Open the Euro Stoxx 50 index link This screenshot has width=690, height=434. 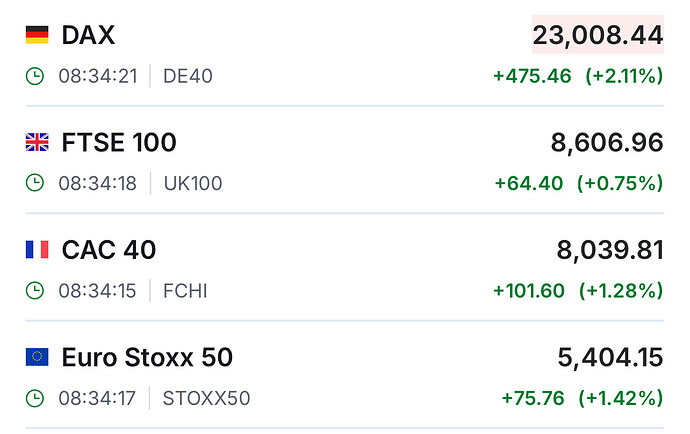click(147, 357)
